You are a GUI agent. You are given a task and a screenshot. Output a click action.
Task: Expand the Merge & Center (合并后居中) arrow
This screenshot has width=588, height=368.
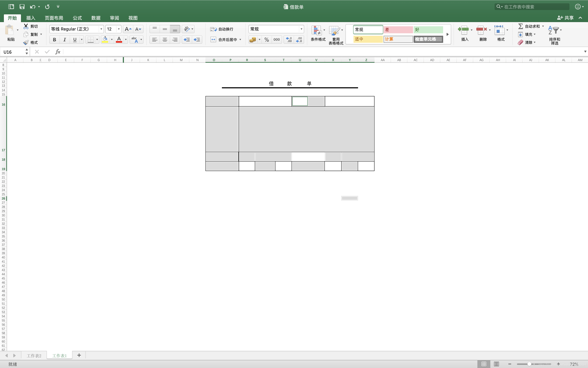[x=240, y=39]
